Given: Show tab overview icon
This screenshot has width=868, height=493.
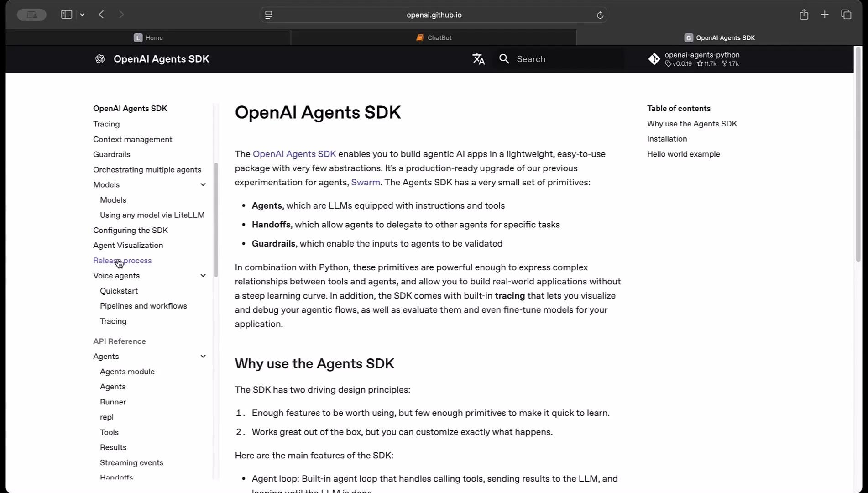Looking at the screenshot, I should (x=846, y=15).
